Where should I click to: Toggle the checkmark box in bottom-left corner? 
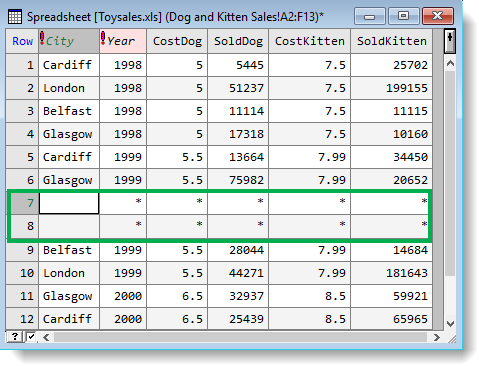tap(31, 337)
